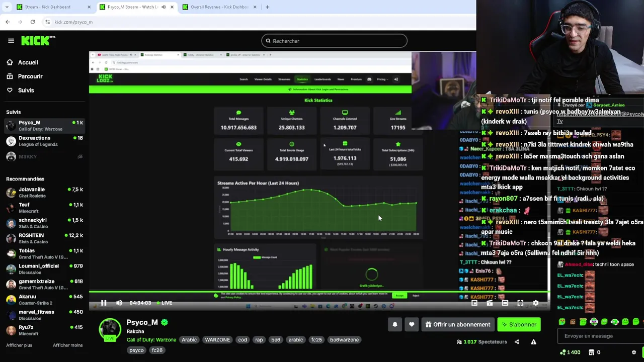The image size is (644, 362).
Task: Select the fc25 tag
Action: click(x=316, y=340)
